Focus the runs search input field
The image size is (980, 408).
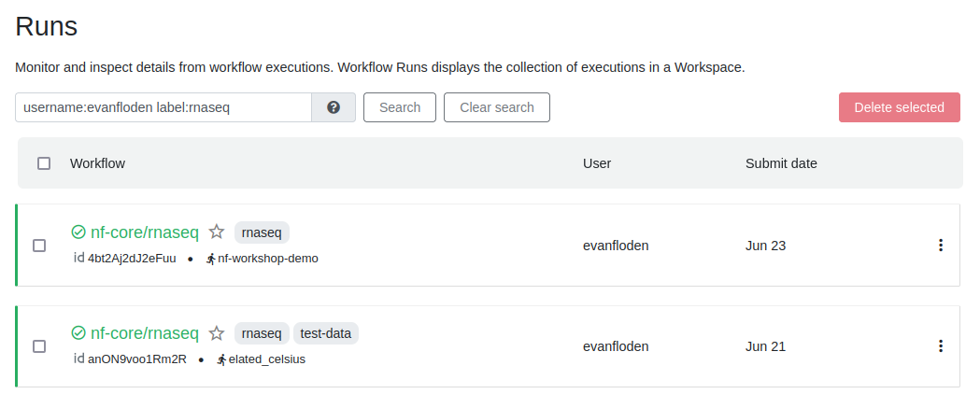click(x=163, y=107)
